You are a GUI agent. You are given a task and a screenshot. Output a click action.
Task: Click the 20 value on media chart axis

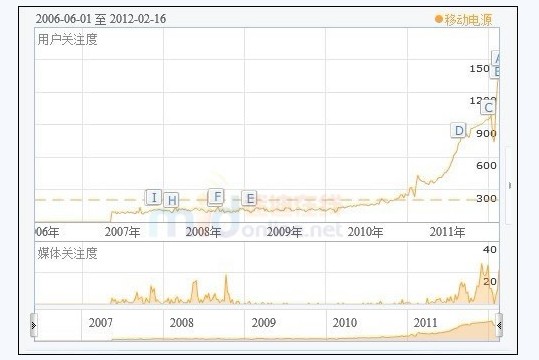[x=490, y=282]
